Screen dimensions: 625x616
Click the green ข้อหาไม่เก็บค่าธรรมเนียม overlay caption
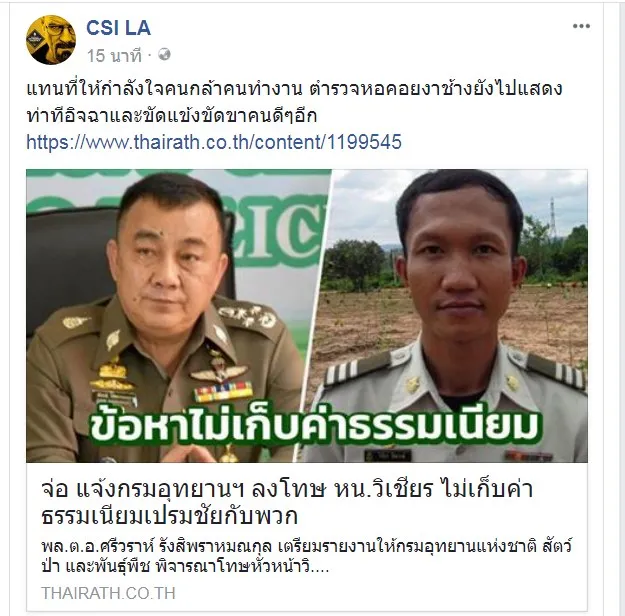pyautogui.click(x=314, y=427)
